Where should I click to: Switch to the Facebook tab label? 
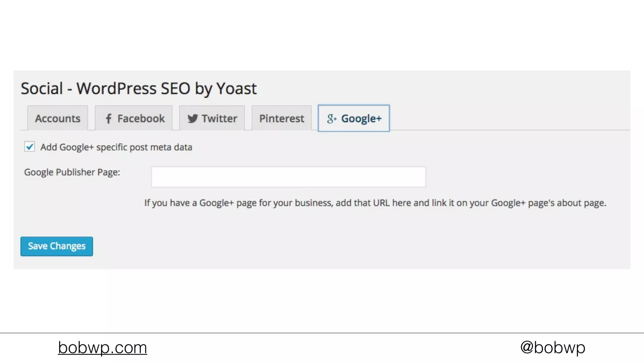click(141, 118)
